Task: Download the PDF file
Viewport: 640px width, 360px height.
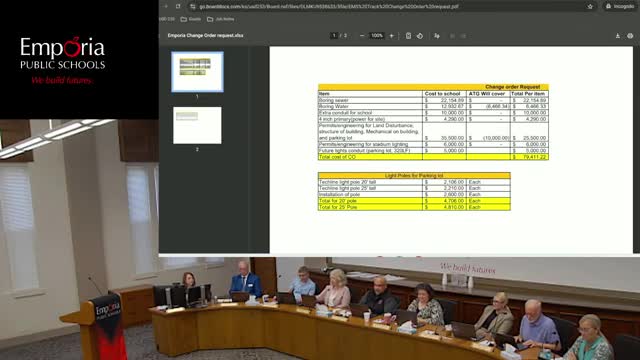Action: point(618,36)
